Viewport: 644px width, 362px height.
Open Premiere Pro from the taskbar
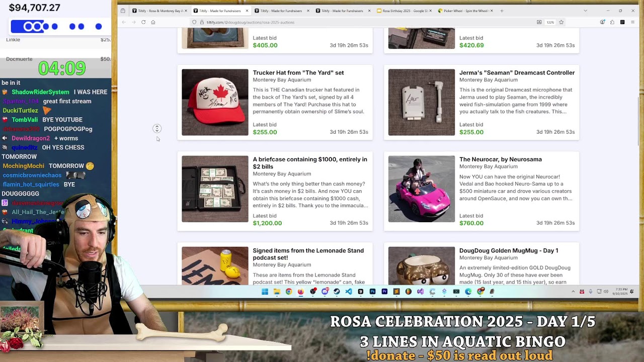384,292
